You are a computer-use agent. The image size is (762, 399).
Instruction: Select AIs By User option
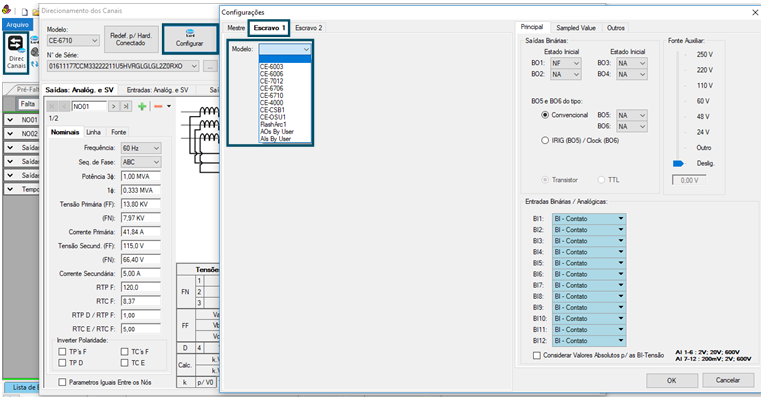tap(285, 139)
